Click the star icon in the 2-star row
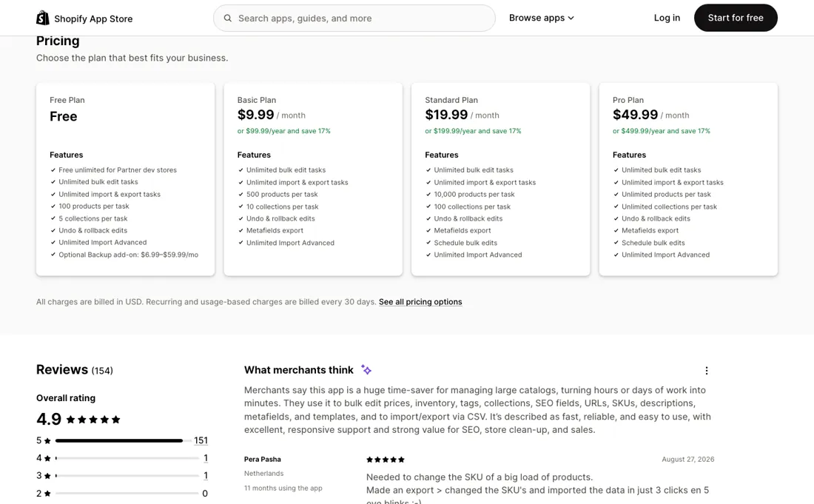Image resolution: width=814 pixels, height=504 pixels. (x=47, y=494)
